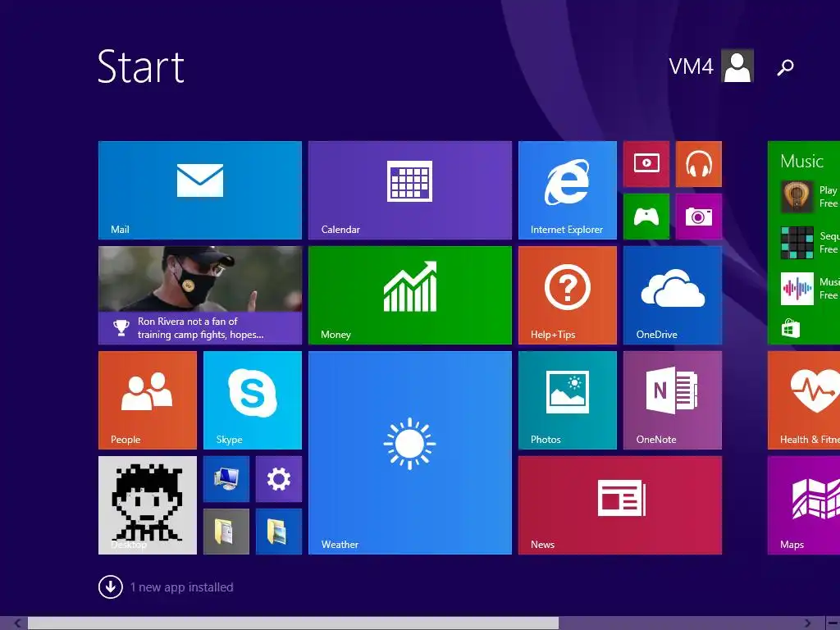The image size is (840, 630).
Task: Open the Maps tile
Action: [804, 505]
